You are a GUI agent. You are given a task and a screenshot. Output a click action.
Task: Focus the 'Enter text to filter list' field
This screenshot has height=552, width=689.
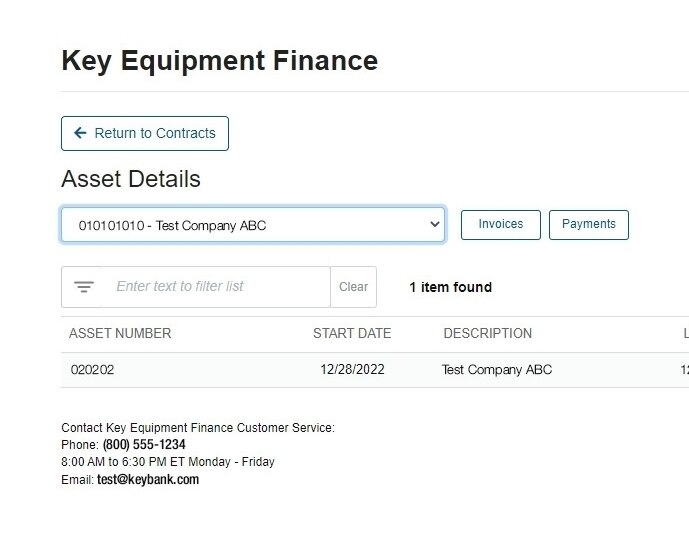218,287
